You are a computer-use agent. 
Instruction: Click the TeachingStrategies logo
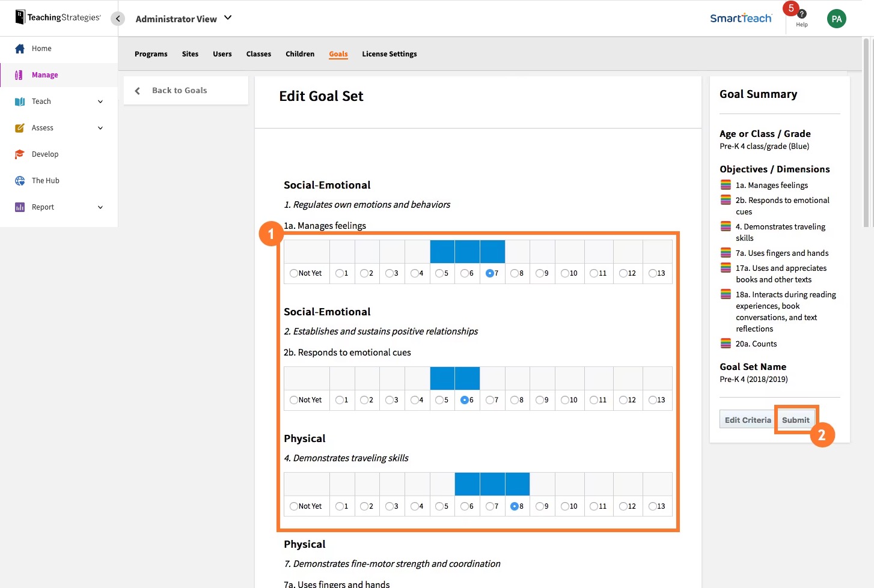click(57, 17)
